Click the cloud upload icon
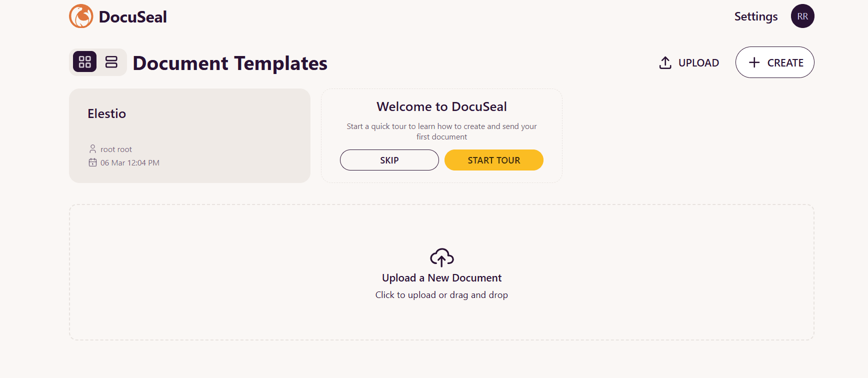This screenshot has height=378, width=868. pyautogui.click(x=441, y=257)
